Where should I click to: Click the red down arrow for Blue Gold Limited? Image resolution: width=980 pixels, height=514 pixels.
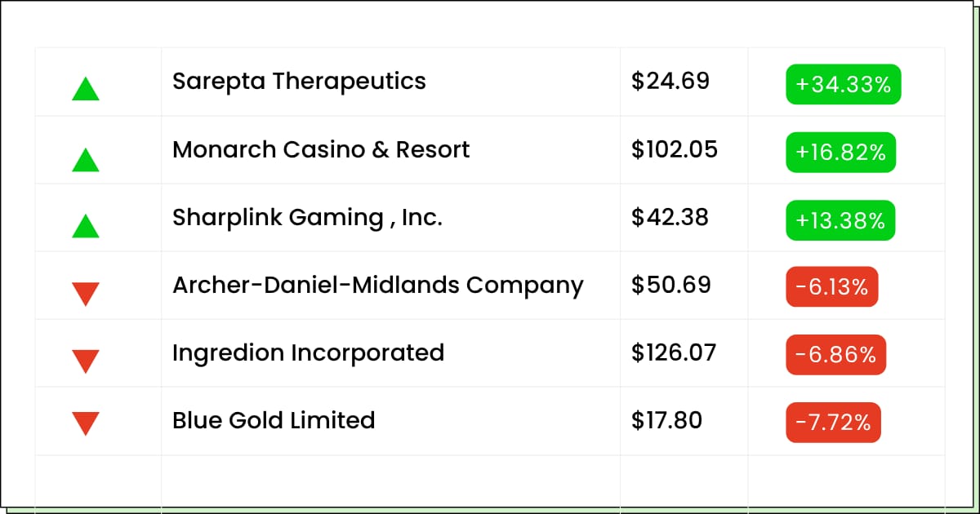point(86,424)
